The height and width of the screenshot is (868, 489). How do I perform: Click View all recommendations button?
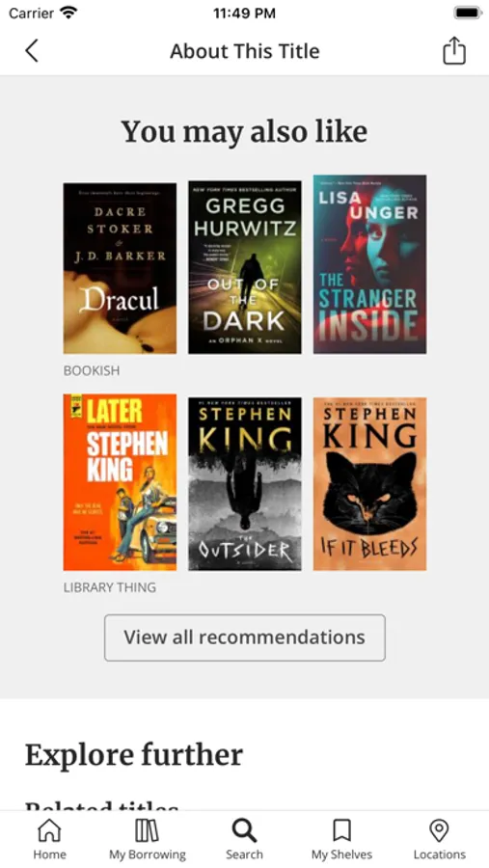(245, 637)
